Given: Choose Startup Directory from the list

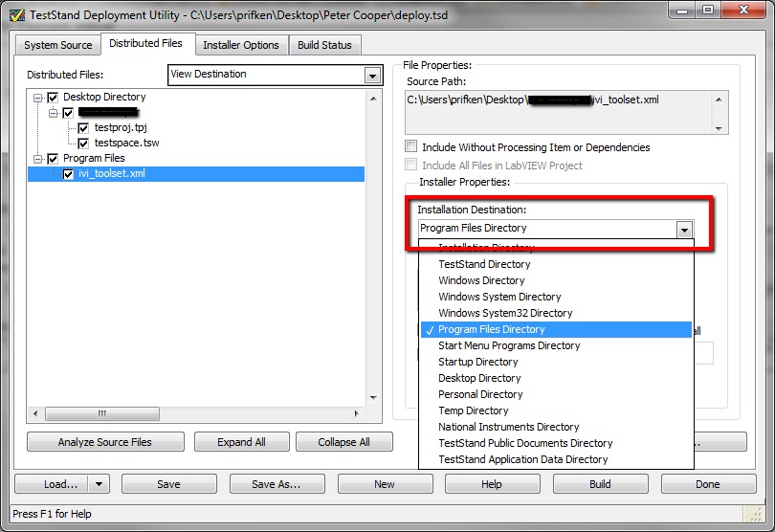Looking at the screenshot, I should (556, 362).
